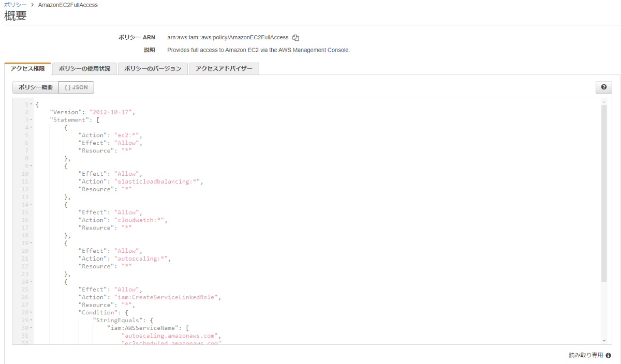This screenshot has width=621, height=364.
Task: Click the scrollbar up arrow in editor
Action: click(x=604, y=102)
